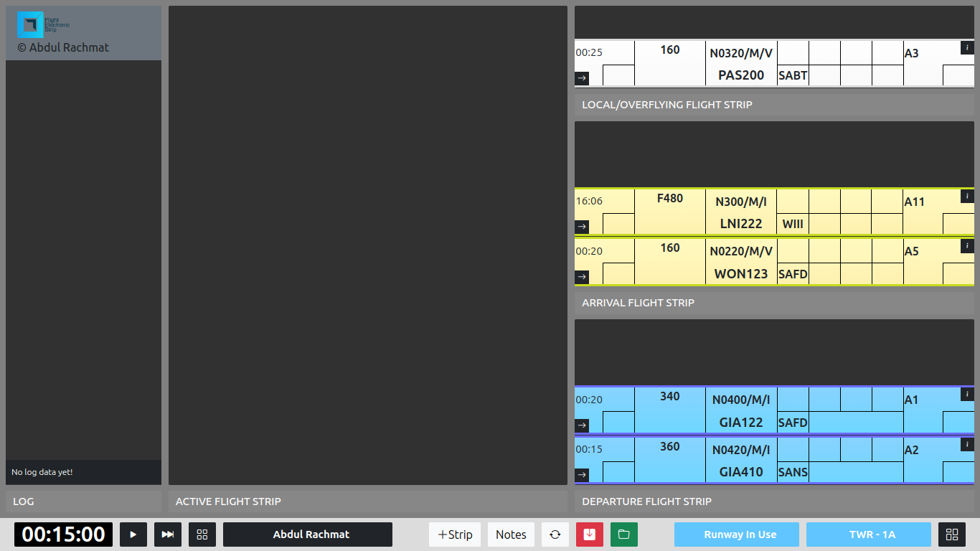Screen dimensions: 980x551
Task: Click arrow button on LNI222 strip
Action: 582,227
